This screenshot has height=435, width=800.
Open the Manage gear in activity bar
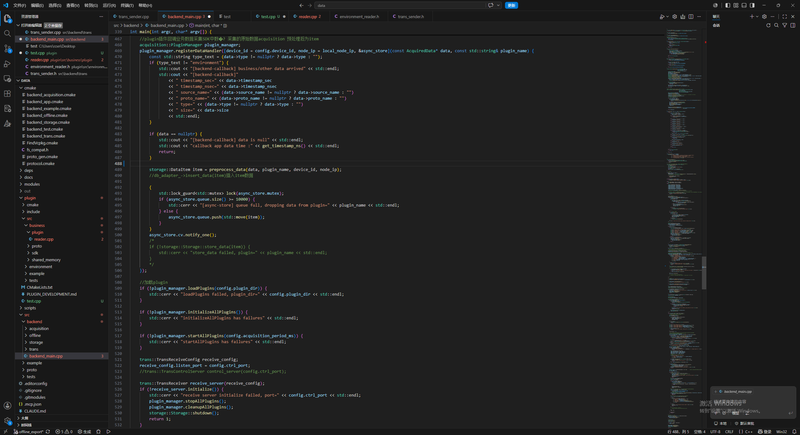point(7,421)
